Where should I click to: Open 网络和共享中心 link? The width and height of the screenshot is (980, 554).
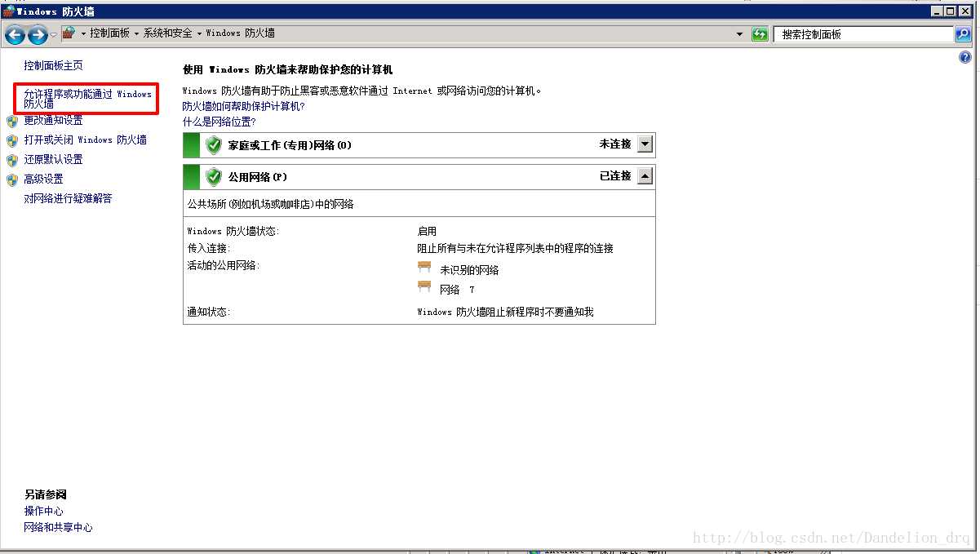tap(58, 527)
